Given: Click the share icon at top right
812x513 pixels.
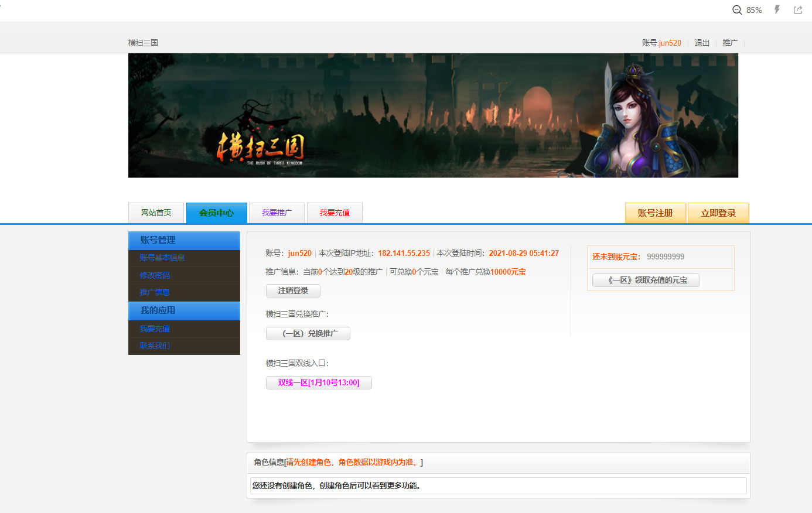Looking at the screenshot, I should pyautogui.click(x=798, y=9).
